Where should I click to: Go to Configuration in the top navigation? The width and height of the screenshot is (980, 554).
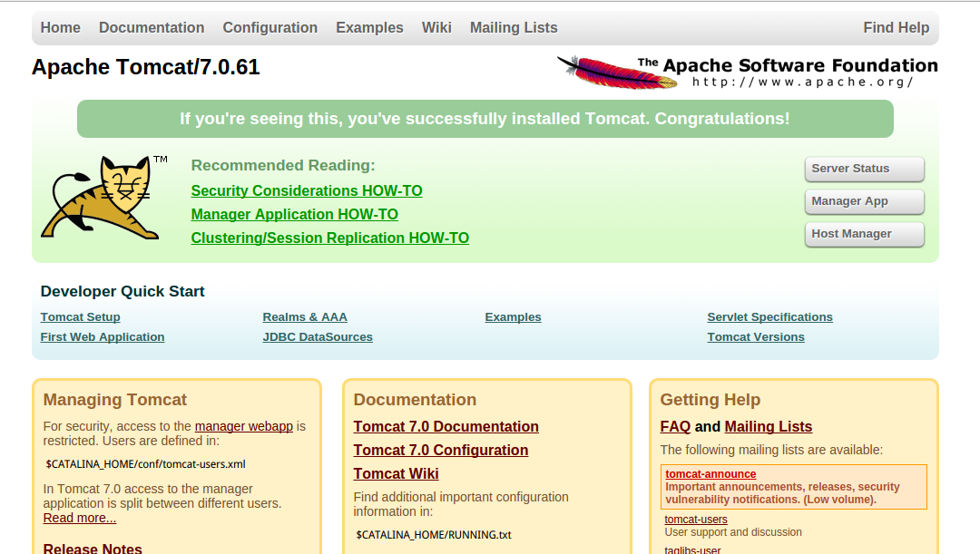(x=270, y=27)
